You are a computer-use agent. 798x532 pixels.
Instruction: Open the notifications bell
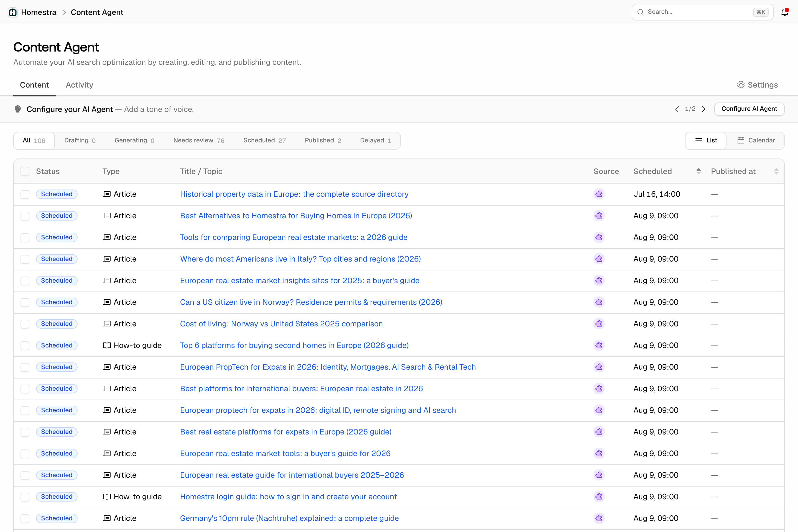coord(784,12)
